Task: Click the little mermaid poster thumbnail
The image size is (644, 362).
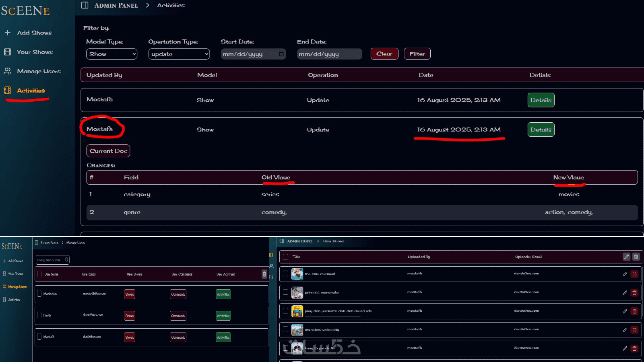Action: point(297,274)
